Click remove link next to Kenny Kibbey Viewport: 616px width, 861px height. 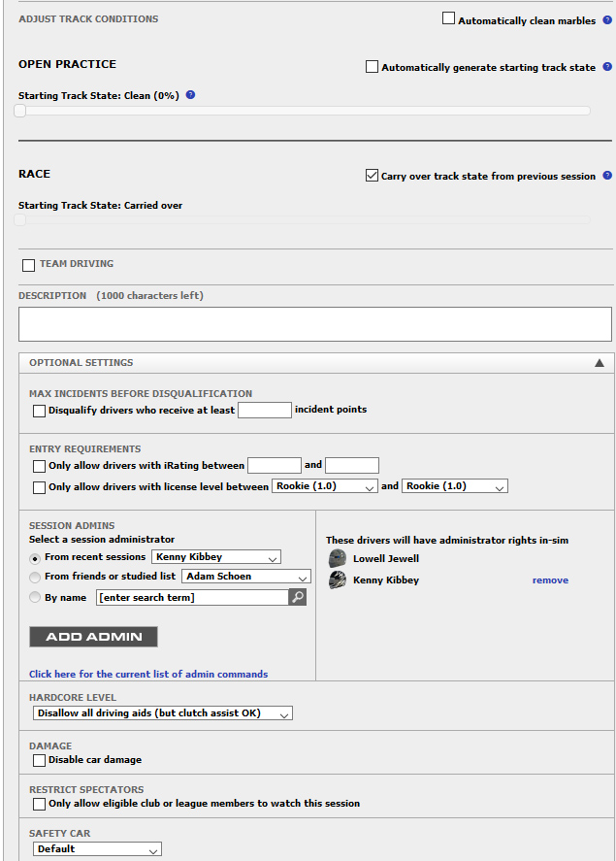[x=550, y=580]
